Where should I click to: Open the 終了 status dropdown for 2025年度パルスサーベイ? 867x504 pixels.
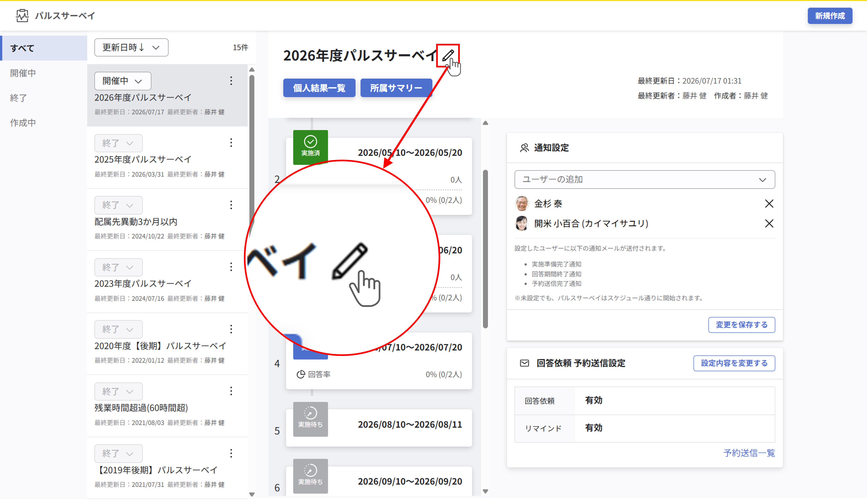click(x=118, y=143)
